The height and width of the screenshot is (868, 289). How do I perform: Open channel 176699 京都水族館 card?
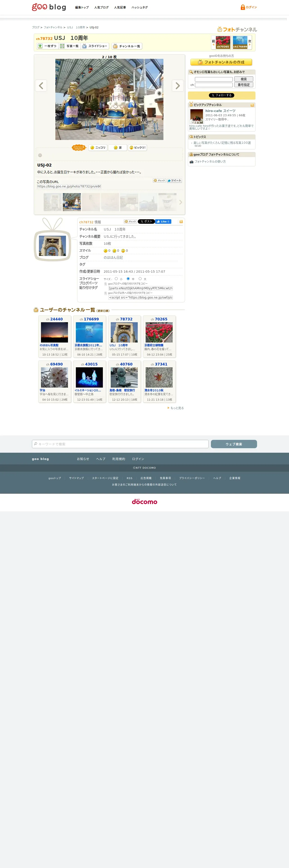(90, 337)
